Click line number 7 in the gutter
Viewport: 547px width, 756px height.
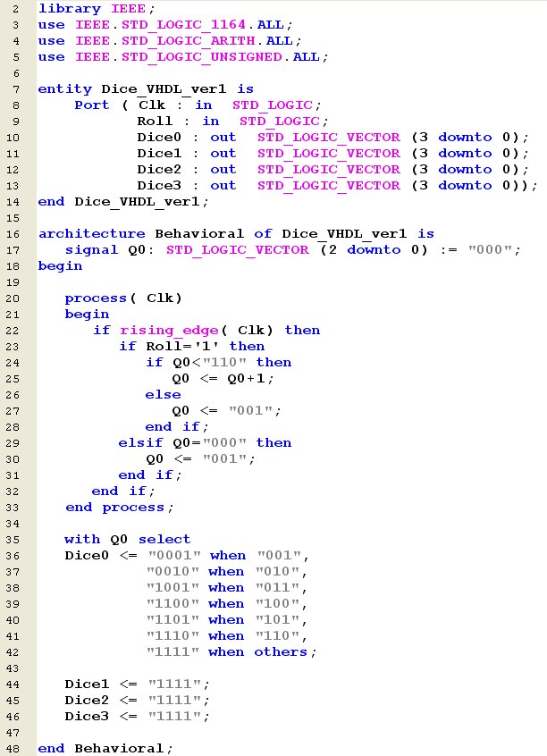[x=16, y=89]
